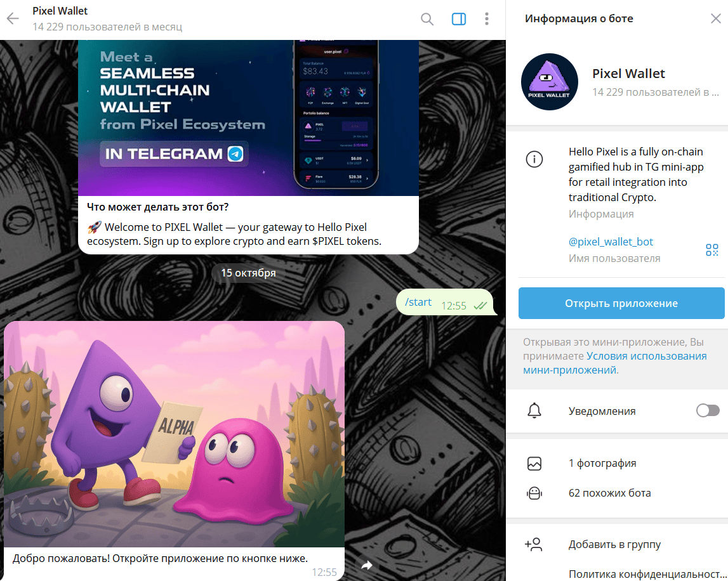Open the Alpha cartoon welcome image
Image resolution: width=728 pixels, height=581 pixels.
point(174,434)
